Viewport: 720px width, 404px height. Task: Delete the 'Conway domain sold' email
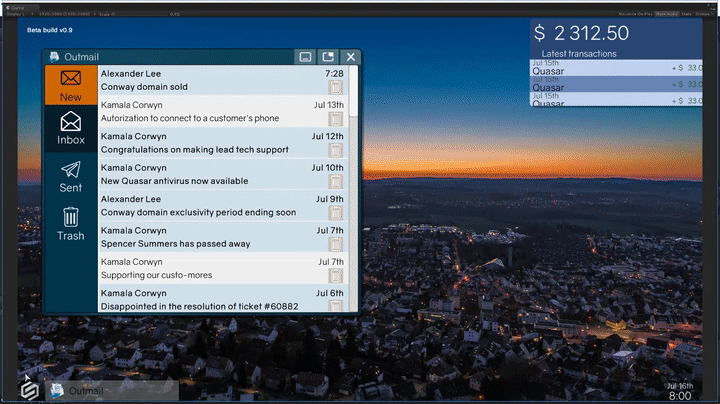click(336, 88)
